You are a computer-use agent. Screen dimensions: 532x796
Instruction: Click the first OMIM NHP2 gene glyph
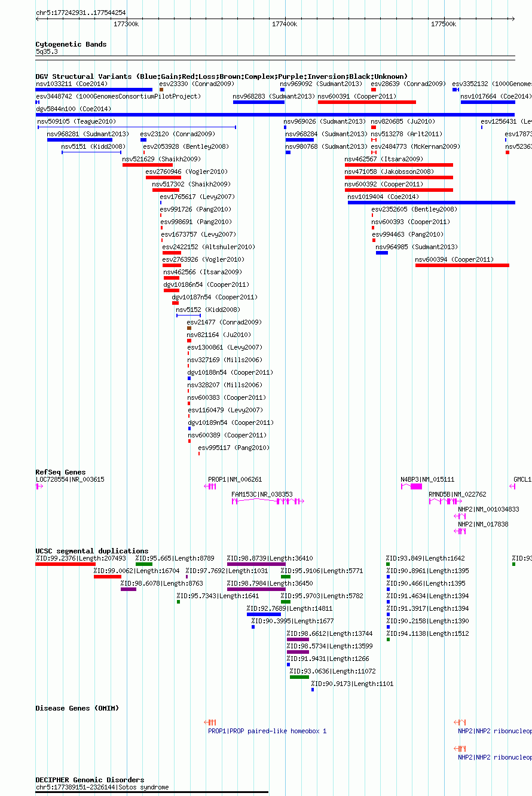460,722
